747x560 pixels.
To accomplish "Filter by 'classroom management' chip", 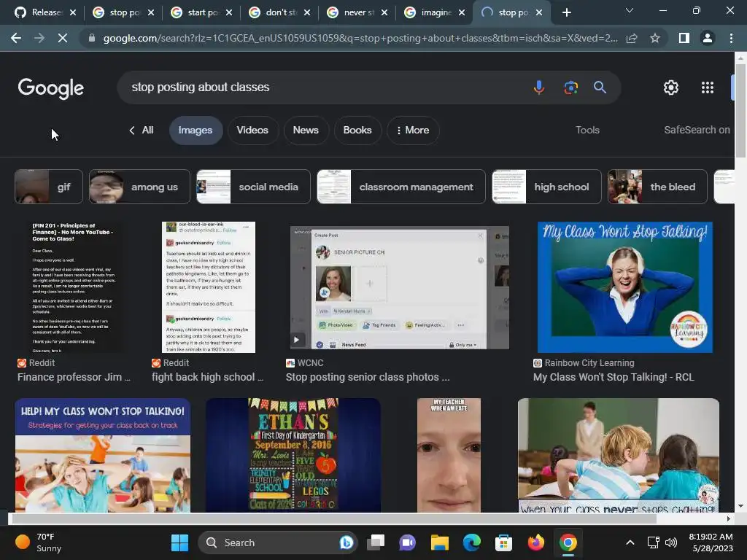I will [401, 187].
